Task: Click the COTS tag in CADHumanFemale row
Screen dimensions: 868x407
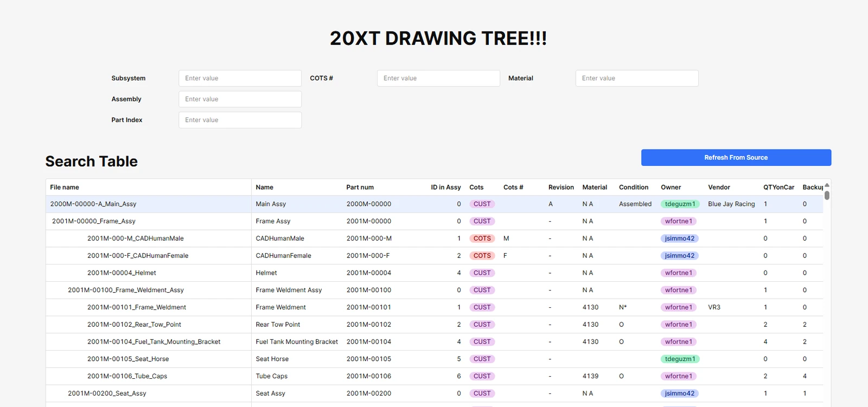Action: (x=482, y=256)
